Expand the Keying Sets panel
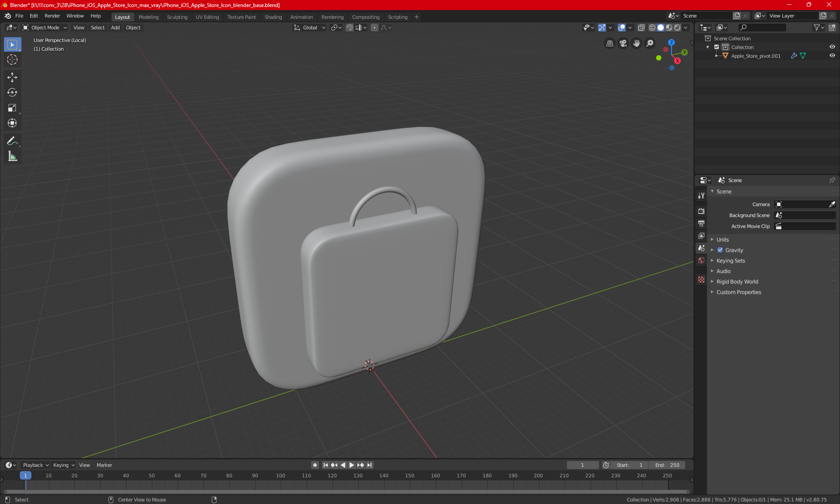This screenshot has height=504, width=840. click(x=730, y=261)
